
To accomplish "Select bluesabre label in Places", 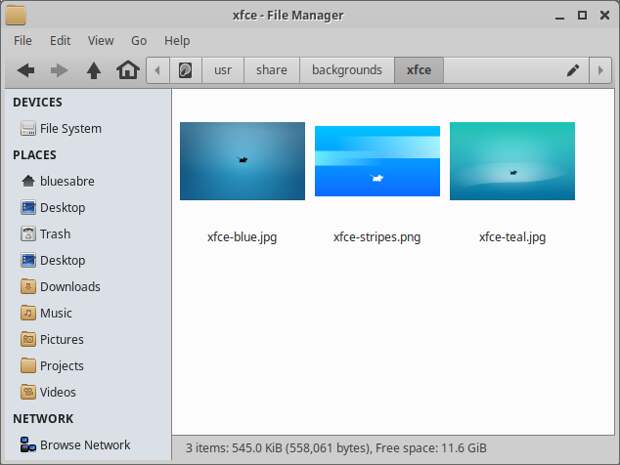I will [x=67, y=181].
